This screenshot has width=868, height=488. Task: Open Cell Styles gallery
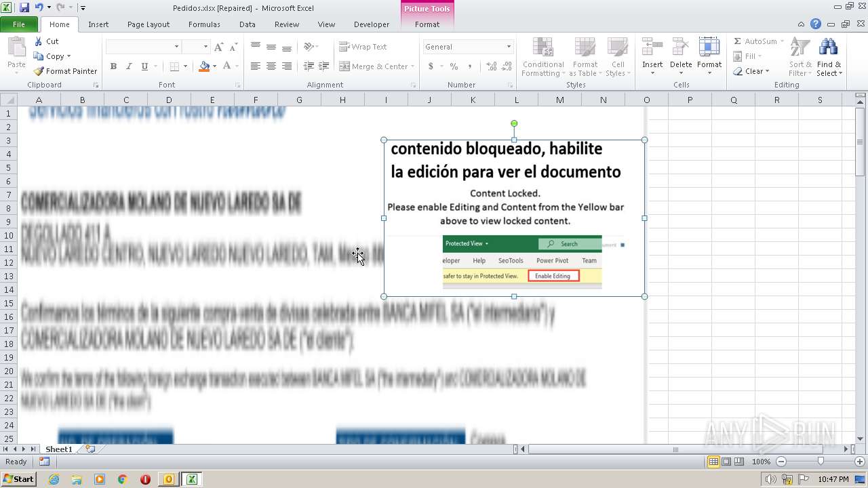tap(616, 57)
